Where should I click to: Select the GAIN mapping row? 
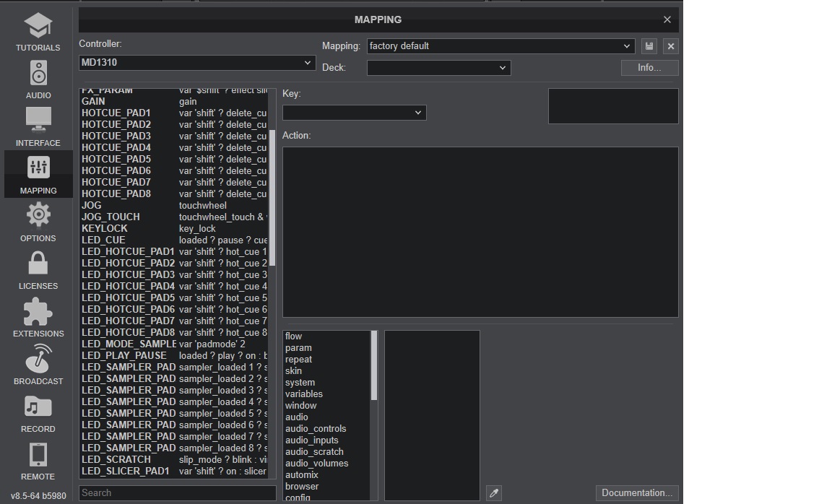click(174, 101)
